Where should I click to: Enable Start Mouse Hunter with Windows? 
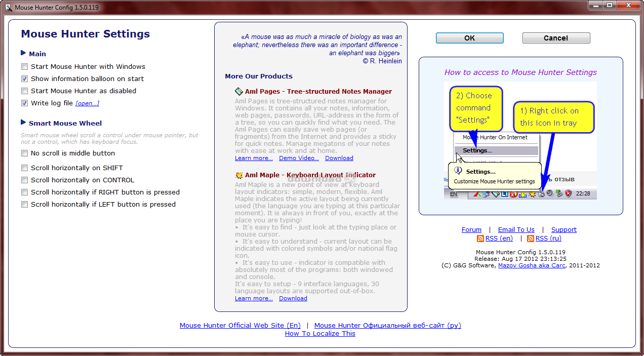pyautogui.click(x=24, y=67)
